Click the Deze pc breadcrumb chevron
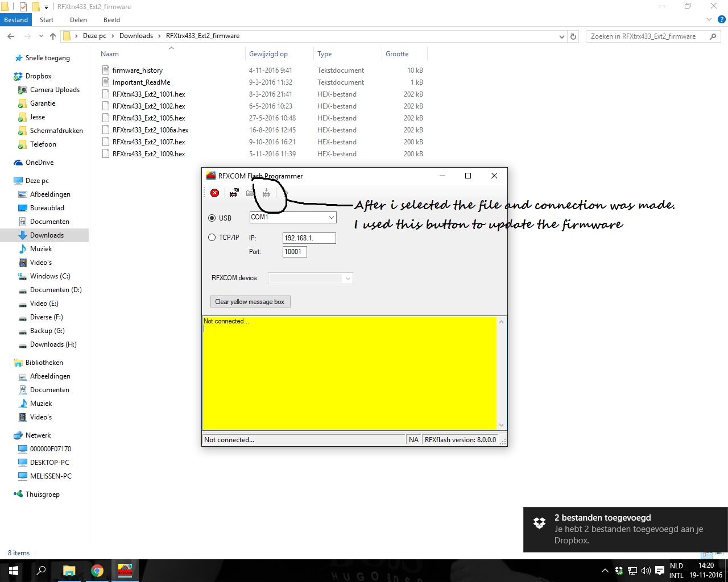Image resolution: width=728 pixels, height=582 pixels. (113, 36)
